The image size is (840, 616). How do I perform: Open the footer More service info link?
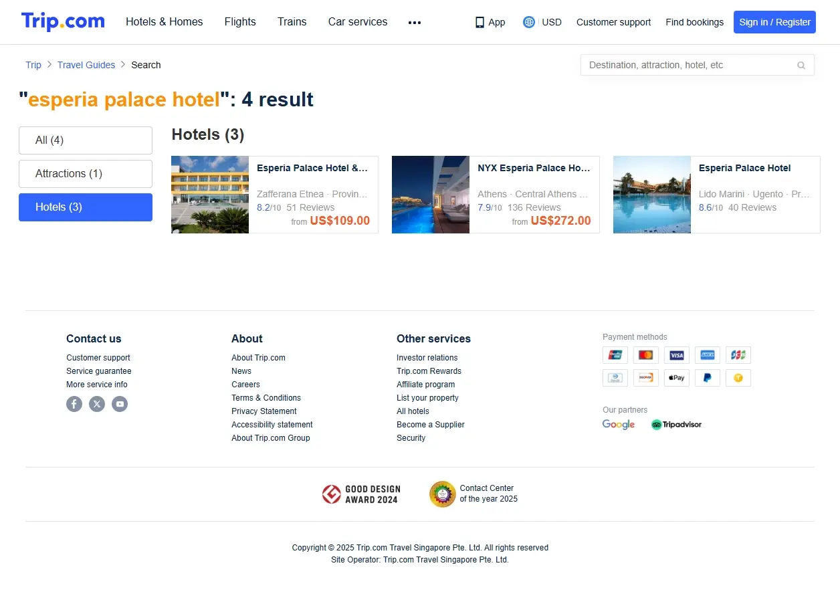(97, 385)
